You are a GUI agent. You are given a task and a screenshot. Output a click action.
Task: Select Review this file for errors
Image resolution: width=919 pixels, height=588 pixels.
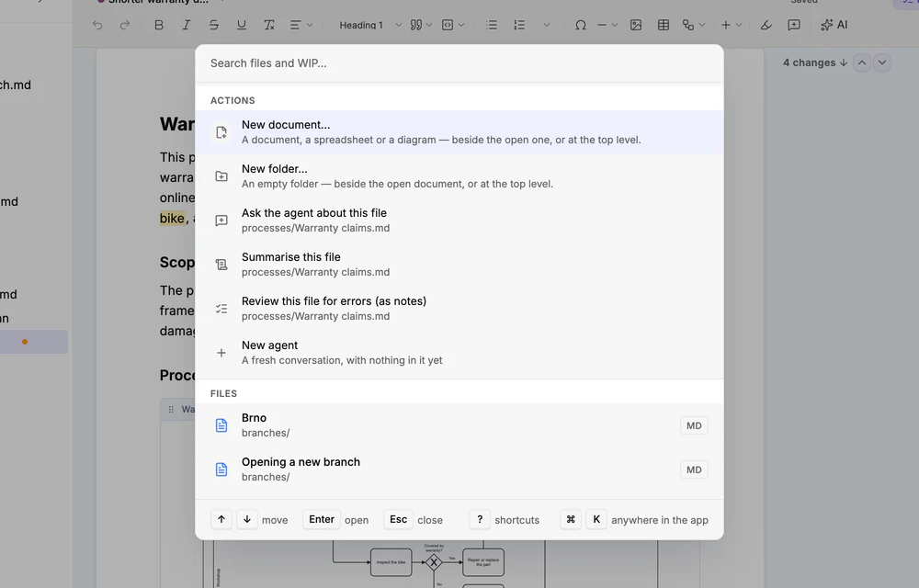coord(459,309)
